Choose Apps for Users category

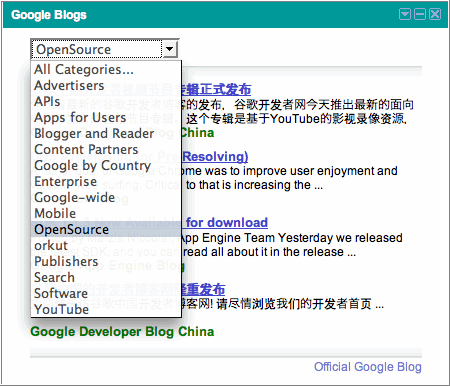[106, 117]
